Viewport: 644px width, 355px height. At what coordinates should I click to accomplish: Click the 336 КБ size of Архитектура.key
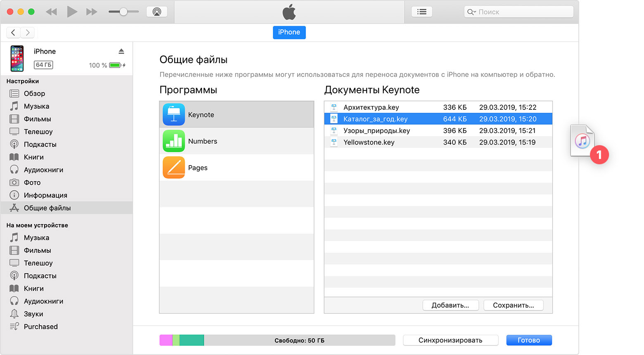(x=455, y=107)
